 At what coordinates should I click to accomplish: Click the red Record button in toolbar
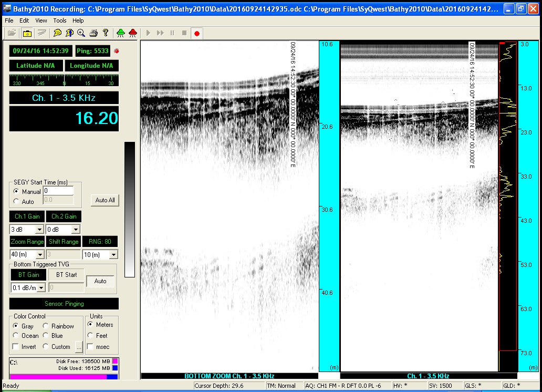(197, 33)
